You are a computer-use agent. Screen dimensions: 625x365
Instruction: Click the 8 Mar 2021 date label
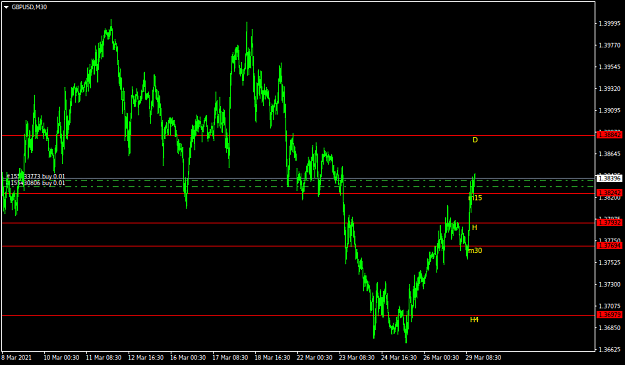click(x=16, y=357)
